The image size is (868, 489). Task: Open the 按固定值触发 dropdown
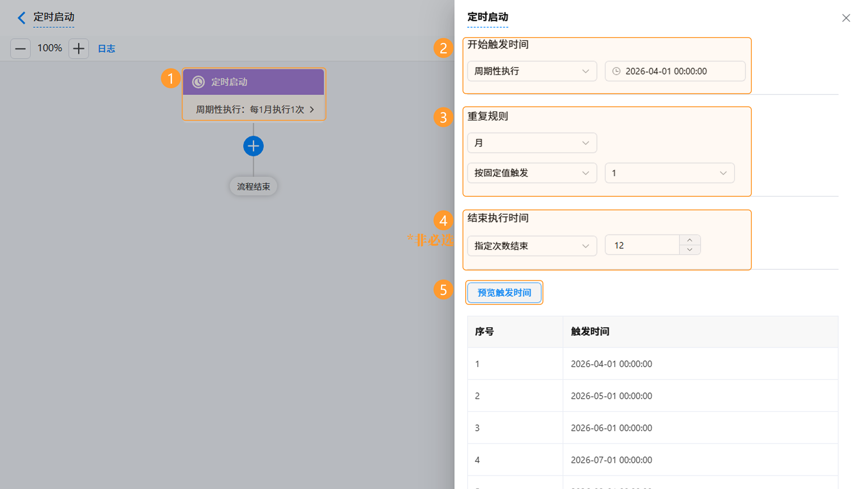tap(532, 173)
